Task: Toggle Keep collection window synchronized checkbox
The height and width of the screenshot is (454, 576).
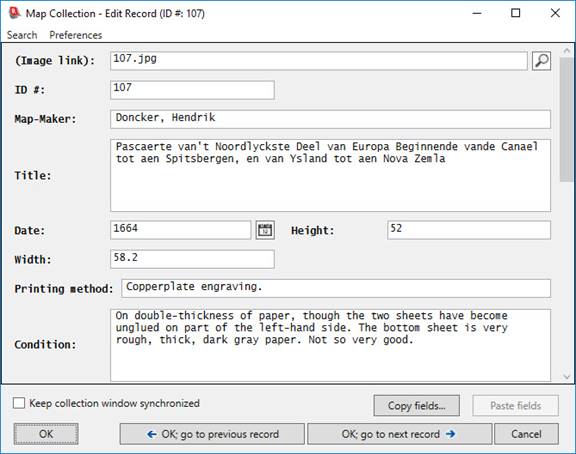Action: 19,403
